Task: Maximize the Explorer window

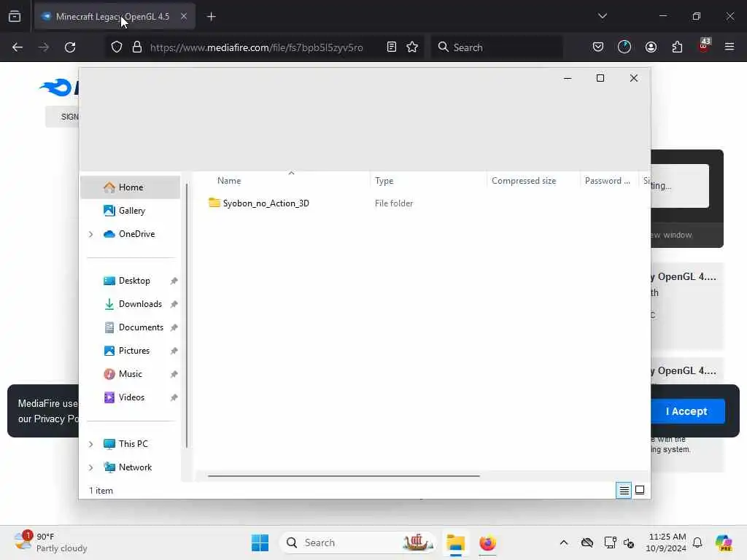Action: [600, 78]
